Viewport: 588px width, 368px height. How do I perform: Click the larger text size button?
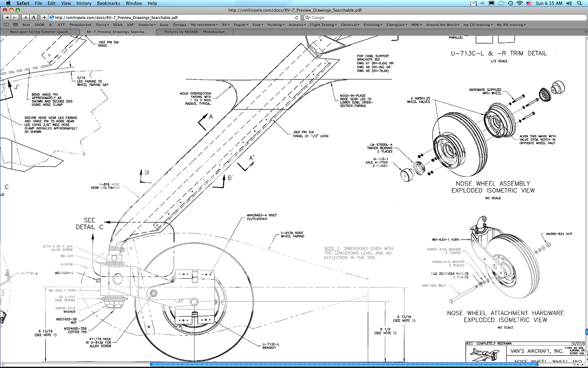[x=34, y=17]
